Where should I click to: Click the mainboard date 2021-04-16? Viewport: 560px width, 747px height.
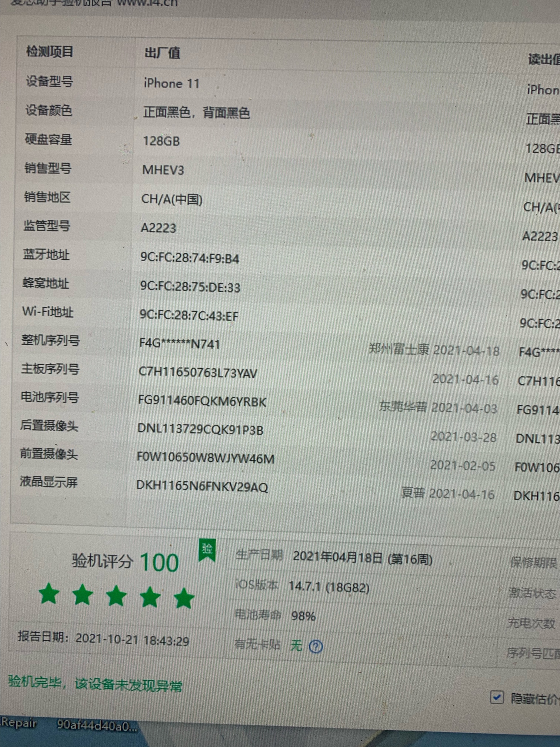click(466, 379)
